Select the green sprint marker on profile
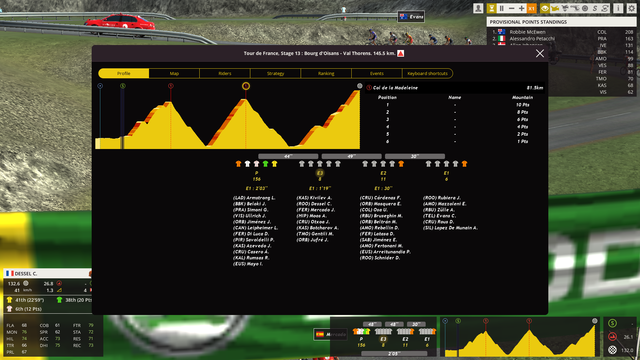Image resolution: width=640 pixels, height=360 pixels. tap(123, 86)
